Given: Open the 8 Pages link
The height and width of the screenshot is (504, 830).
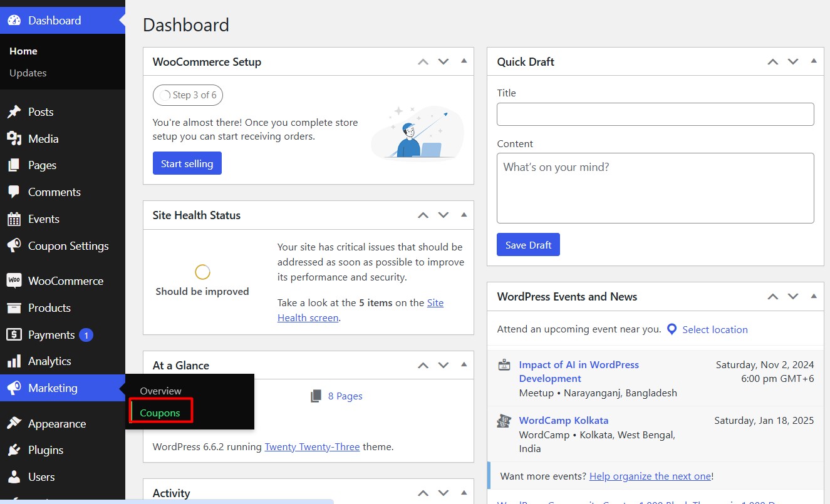Looking at the screenshot, I should pyautogui.click(x=345, y=396).
